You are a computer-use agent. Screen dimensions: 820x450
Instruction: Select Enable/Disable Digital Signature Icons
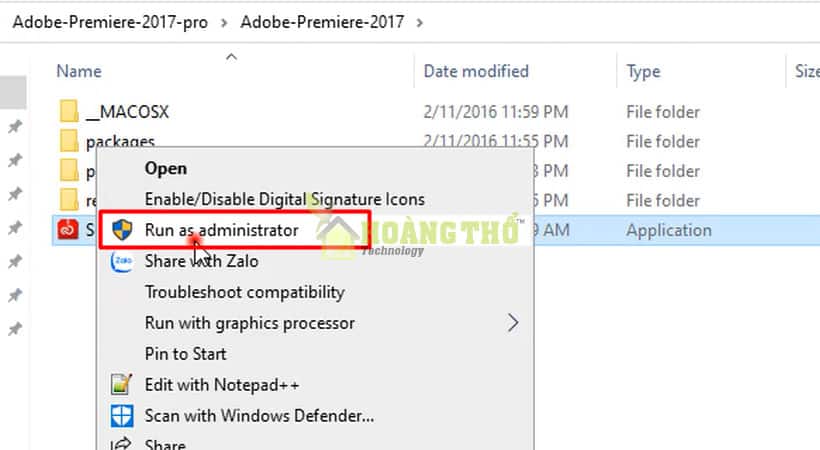[x=285, y=199]
